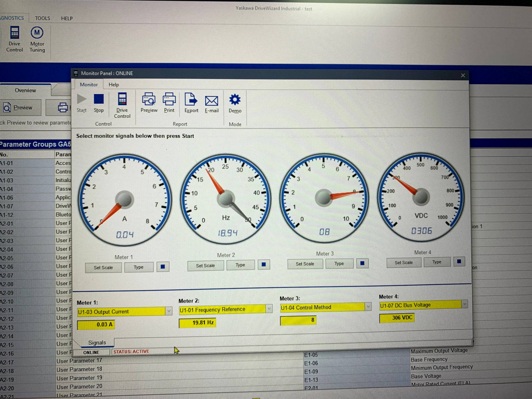Select the Overview tab in main window
The width and height of the screenshot is (532, 399).
[25, 90]
